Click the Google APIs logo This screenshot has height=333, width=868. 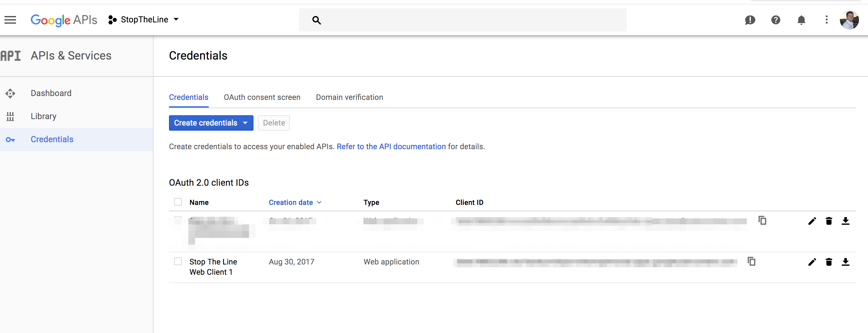[64, 20]
